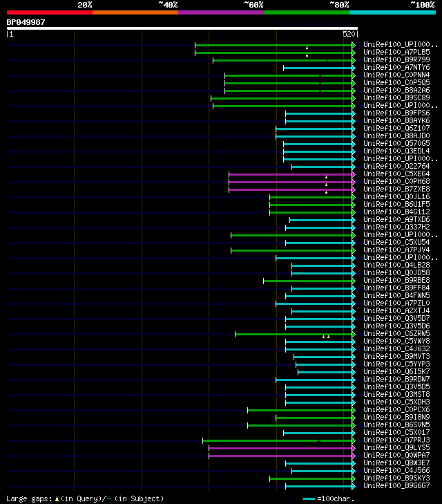This screenshot has width=442, height=504.
Task: Click hit label UniRef100_C6ZRW5
Action: [396, 334]
